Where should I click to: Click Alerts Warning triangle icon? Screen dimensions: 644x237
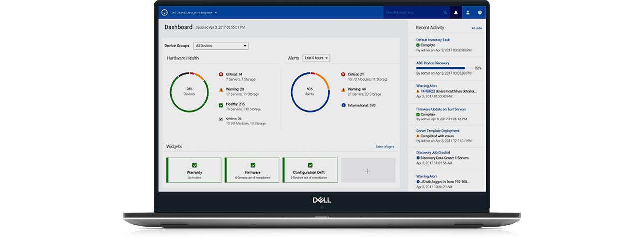[x=343, y=90]
